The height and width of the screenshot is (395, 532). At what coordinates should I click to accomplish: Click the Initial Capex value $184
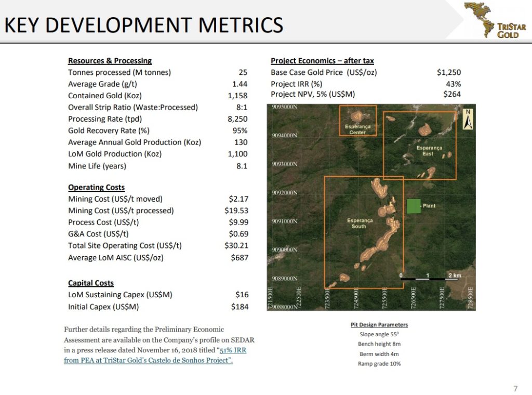click(x=240, y=307)
